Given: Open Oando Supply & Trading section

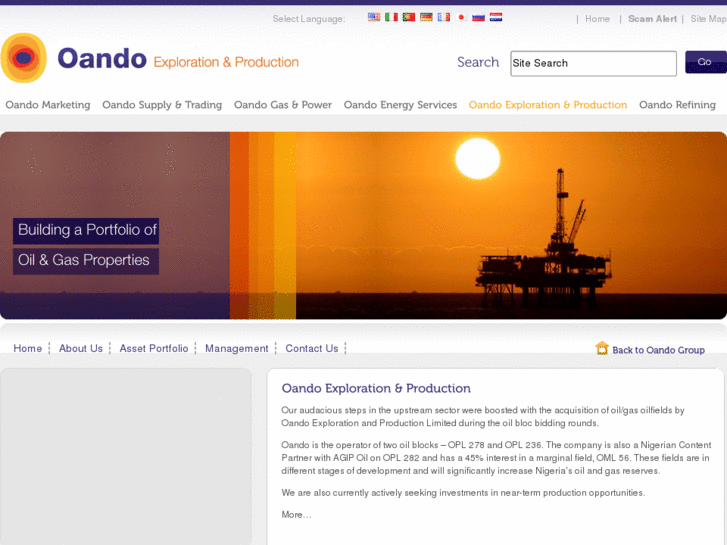Looking at the screenshot, I should [162, 105].
